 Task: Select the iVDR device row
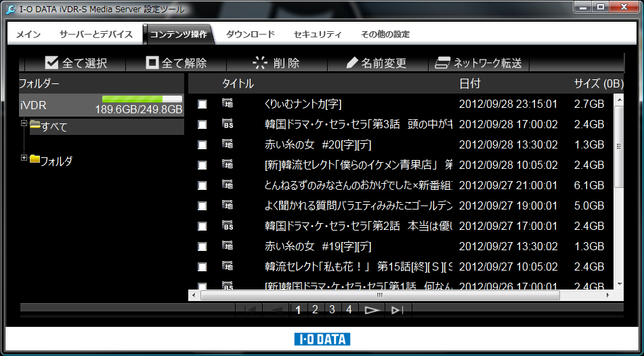pos(102,105)
